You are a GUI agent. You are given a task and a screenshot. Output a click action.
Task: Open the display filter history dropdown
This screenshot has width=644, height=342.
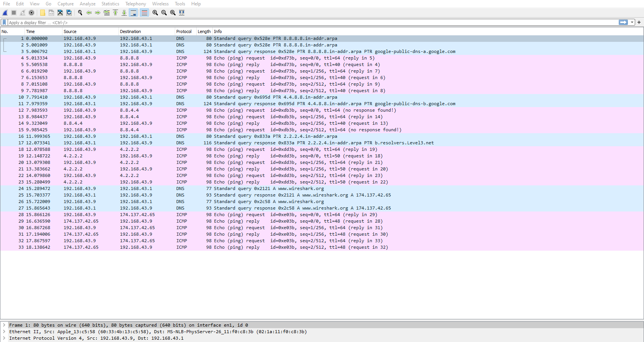[x=632, y=22]
